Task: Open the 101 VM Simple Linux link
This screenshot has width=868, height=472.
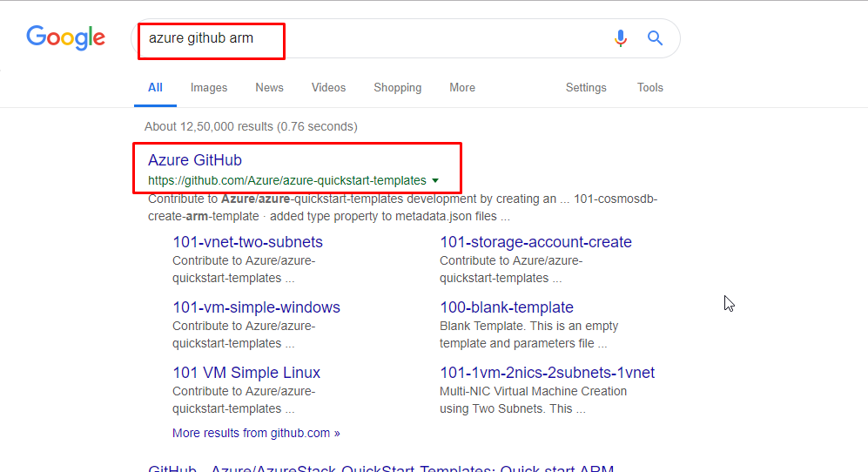Action: point(246,373)
